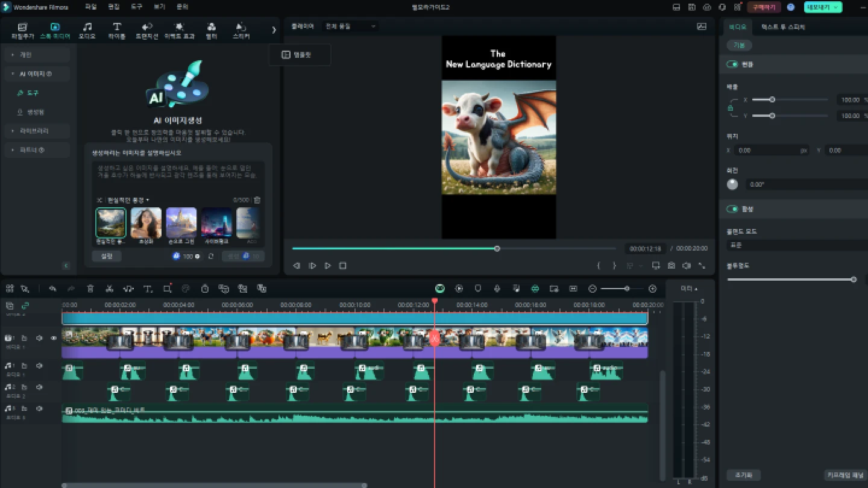Viewport: 868px width, 488px height.
Task: Open the 파일 menu
Action: [x=90, y=7]
